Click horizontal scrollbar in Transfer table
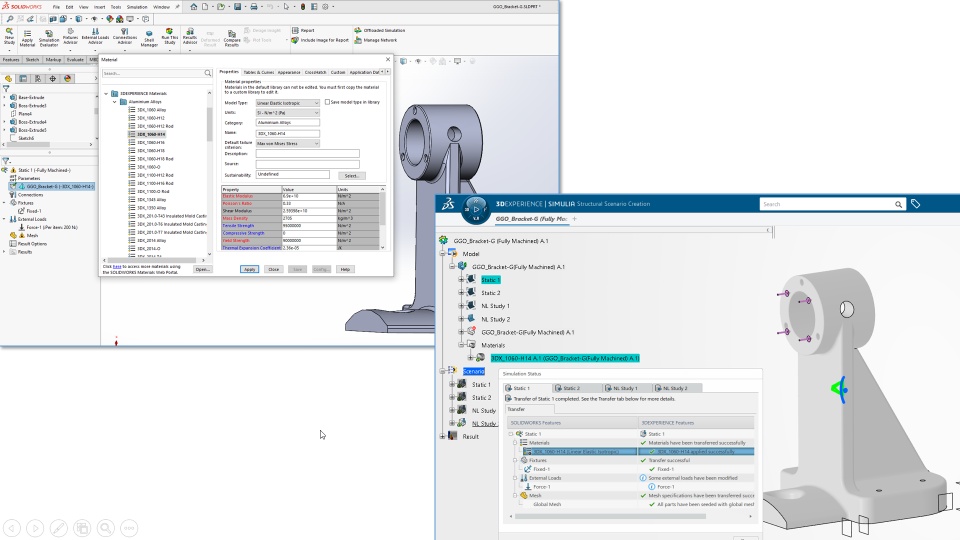The width and height of the screenshot is (960, 540). [x=610, y=516]
